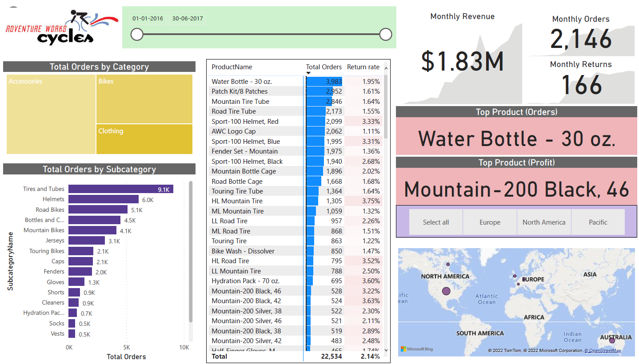Toggle the Europe region filter
639x364 pixels.
[x=490, y=222]
